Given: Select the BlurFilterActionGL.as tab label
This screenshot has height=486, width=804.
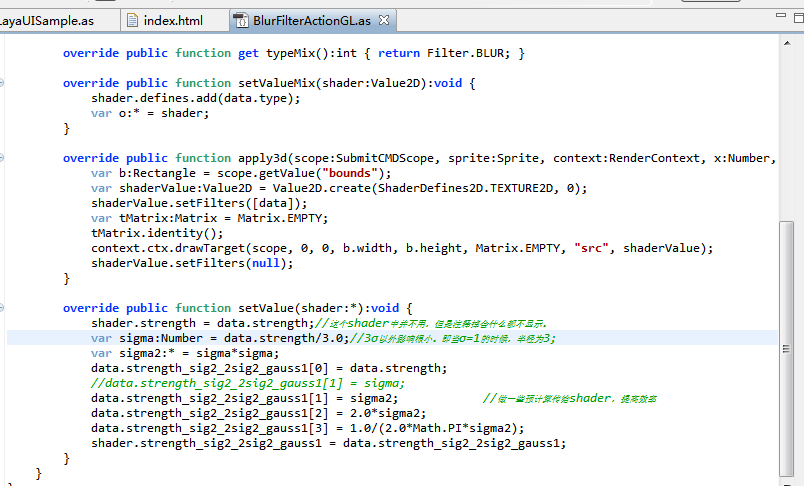Looking at the screenshot, I should click(x=312, y=20).
